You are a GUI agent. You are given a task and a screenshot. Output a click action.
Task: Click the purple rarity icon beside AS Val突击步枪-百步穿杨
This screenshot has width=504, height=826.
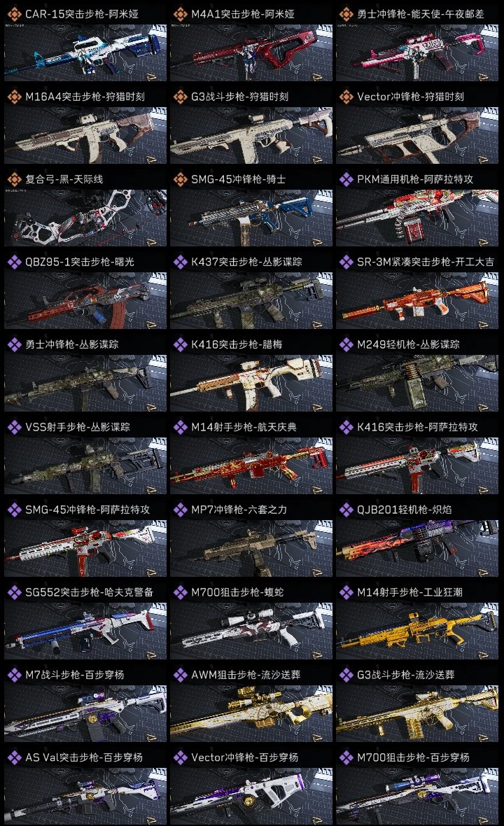coord(14,757)
